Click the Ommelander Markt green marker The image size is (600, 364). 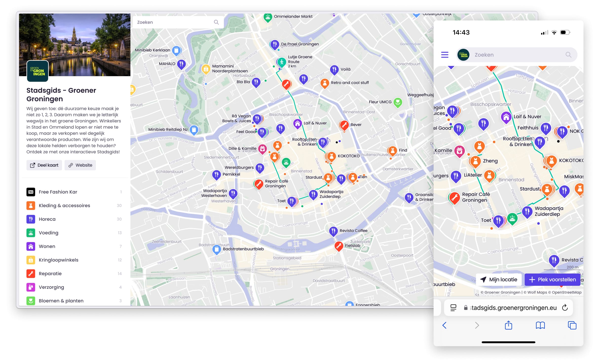click(x=268, y=17)
